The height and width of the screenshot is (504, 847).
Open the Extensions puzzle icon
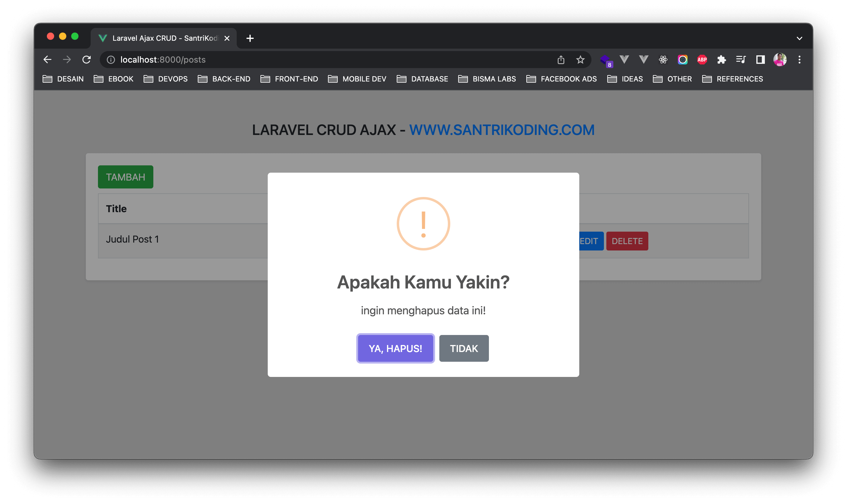[721, 60]
